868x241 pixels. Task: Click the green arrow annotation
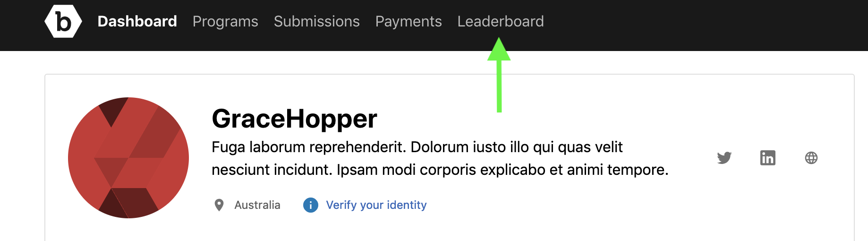coord(499,75)
